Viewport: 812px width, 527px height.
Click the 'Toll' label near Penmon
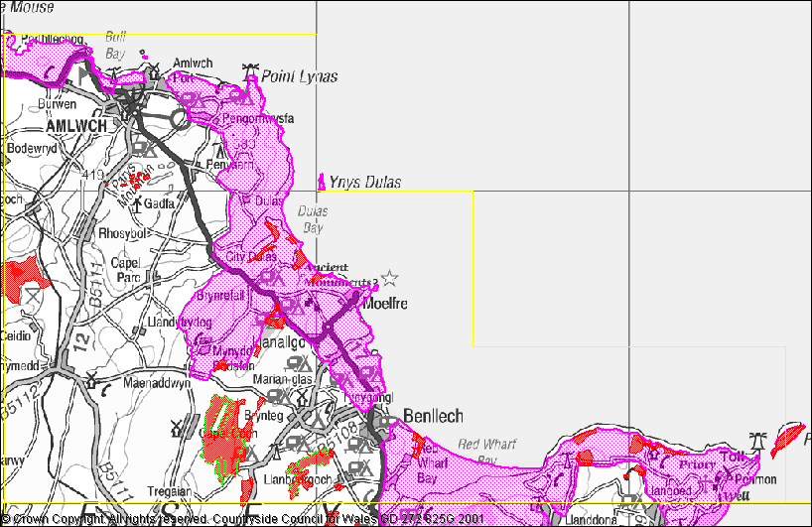[733, 458]
